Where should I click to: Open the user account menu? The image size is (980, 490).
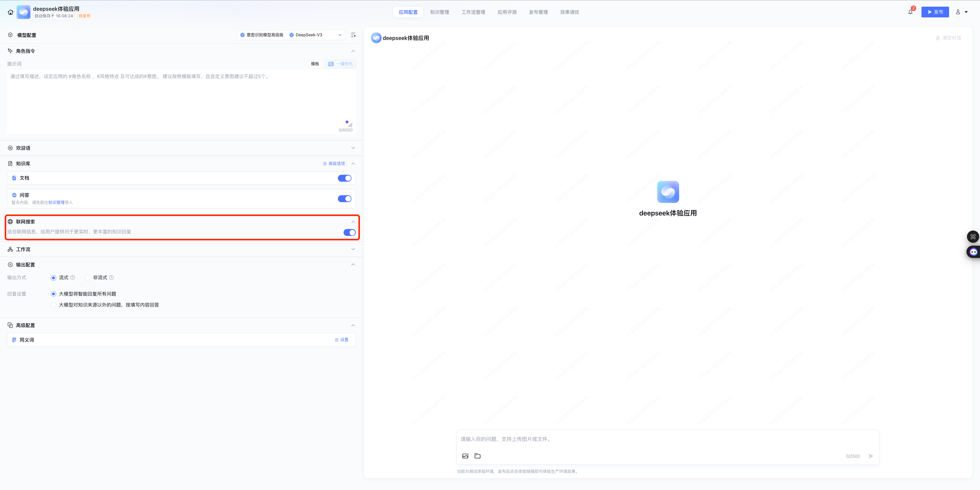click(x=961, y=12)
